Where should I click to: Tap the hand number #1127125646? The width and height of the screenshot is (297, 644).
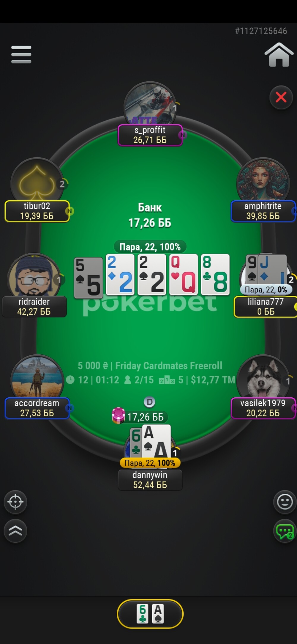261,31
